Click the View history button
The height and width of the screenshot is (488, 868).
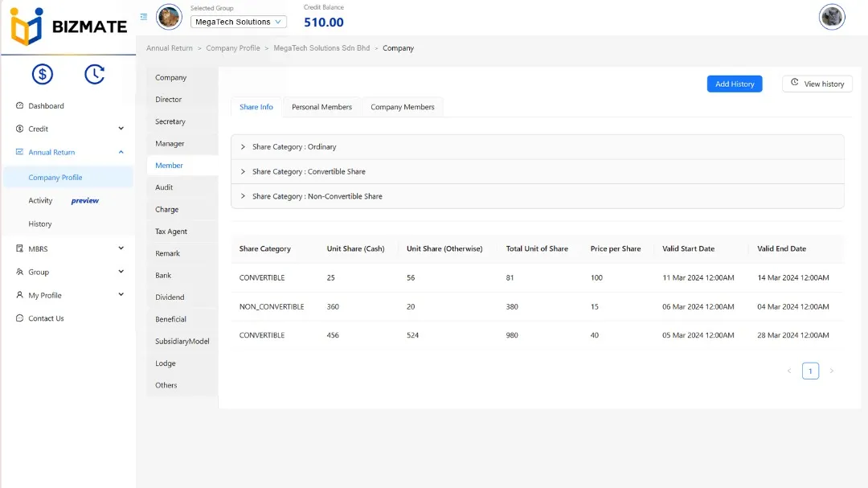pos(817,84)
